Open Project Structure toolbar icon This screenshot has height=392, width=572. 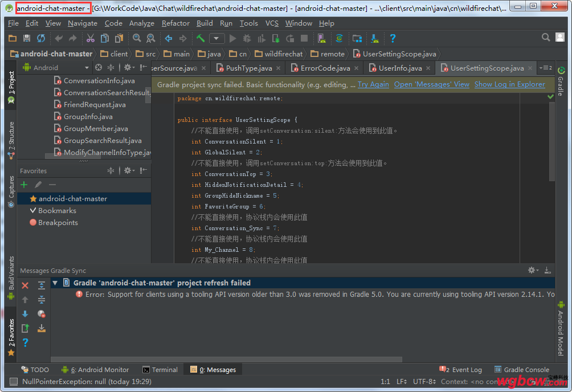click(x=357, y=38)
